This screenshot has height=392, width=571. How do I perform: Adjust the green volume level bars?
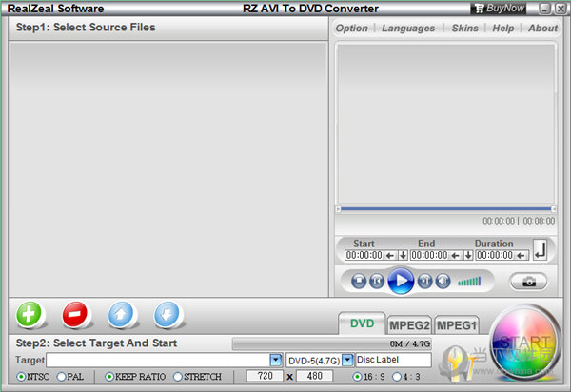pyautogui.click(x=469, y=281)
